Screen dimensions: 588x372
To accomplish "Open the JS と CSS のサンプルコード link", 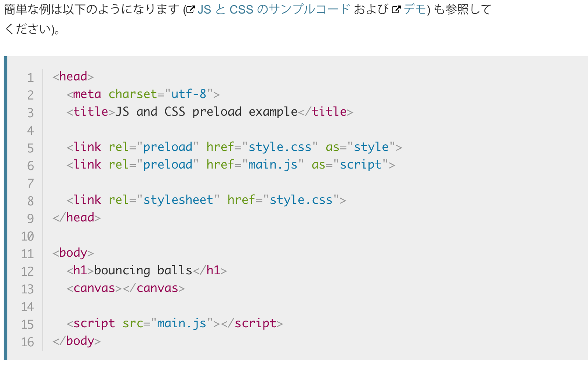I will 274,9.
